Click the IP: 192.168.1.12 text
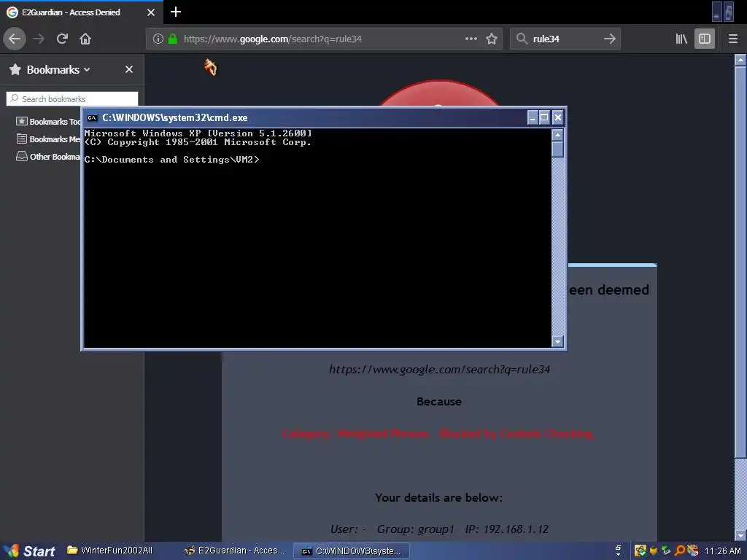The image size is (747, 560). click(x=507, y=529)
